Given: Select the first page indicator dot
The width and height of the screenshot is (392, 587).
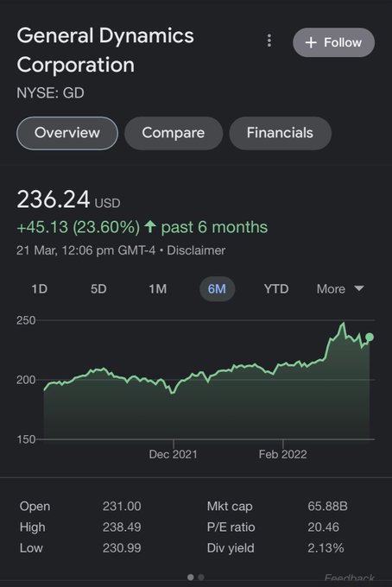Looking at the screenshot, I should click(x=191, y=578).
